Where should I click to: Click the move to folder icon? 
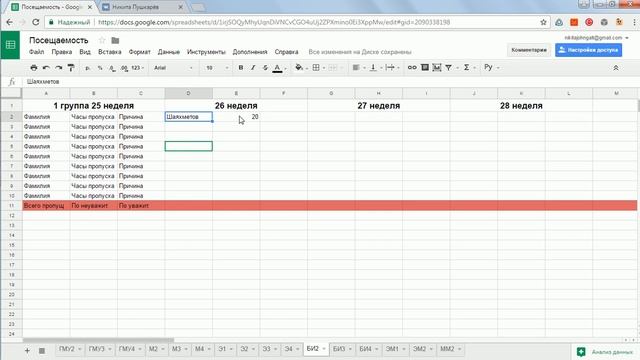[x=115, y=40]
